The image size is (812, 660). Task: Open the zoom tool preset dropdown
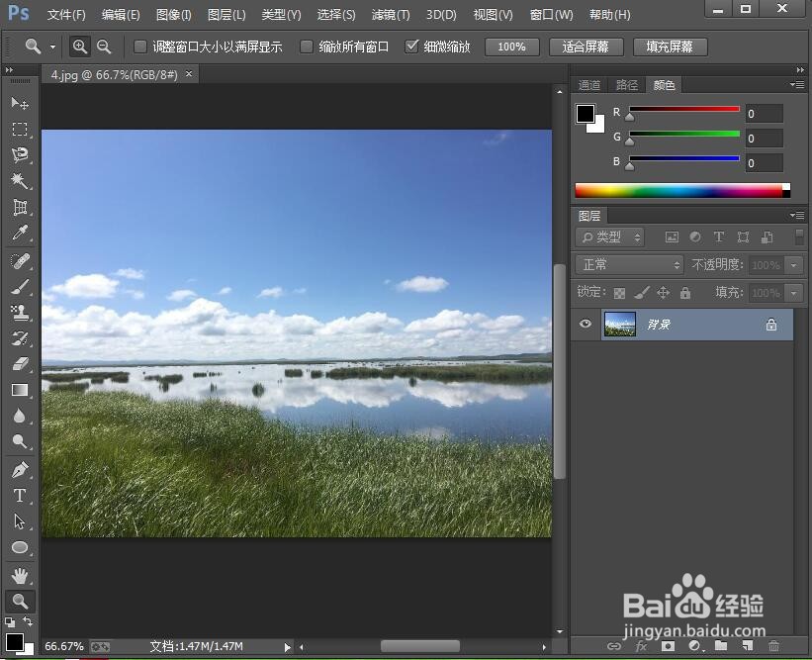(x=52, y=47)
